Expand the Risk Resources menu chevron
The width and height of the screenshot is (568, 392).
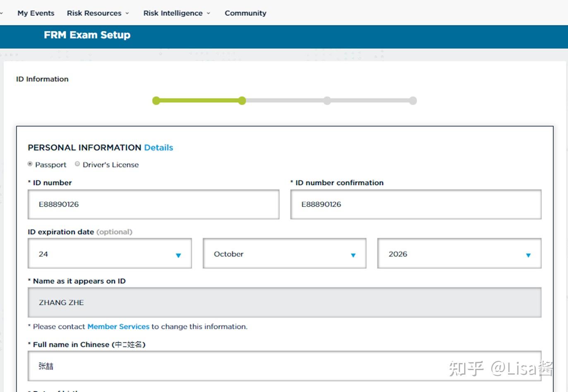tap(127, 13)
